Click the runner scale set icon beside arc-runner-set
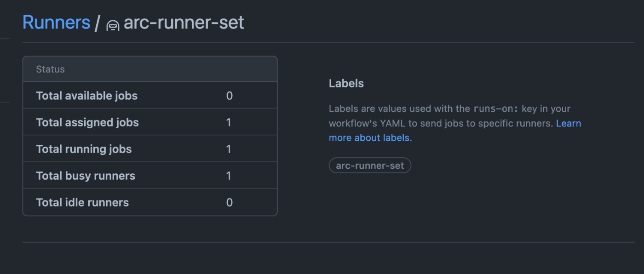The height and width of the screenshot is (274, 644). [x=113, y=25]
